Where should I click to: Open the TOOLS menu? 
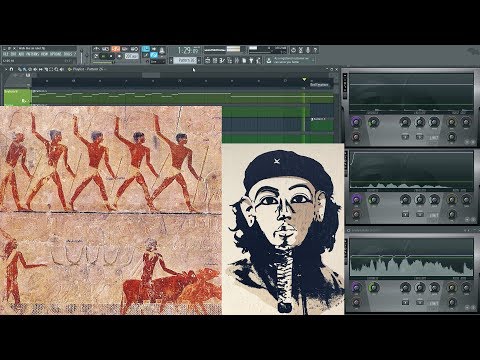pos(68,54)
